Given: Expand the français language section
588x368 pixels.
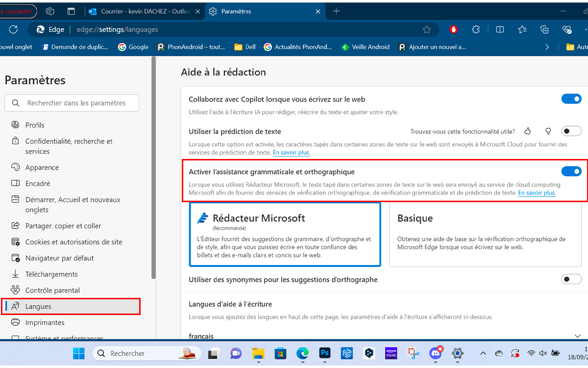Looking at the screenshot, I should pos(577,336).
